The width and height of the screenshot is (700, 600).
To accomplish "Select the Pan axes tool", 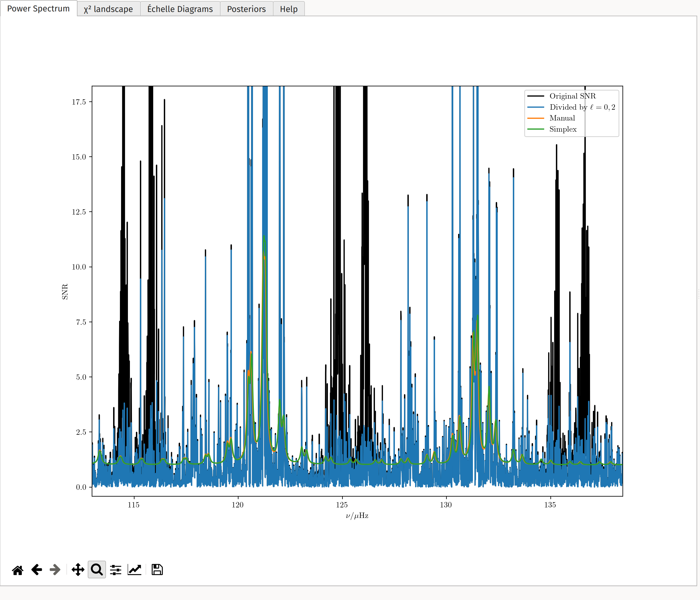I will pyautogui.click(x=78, y=570).
